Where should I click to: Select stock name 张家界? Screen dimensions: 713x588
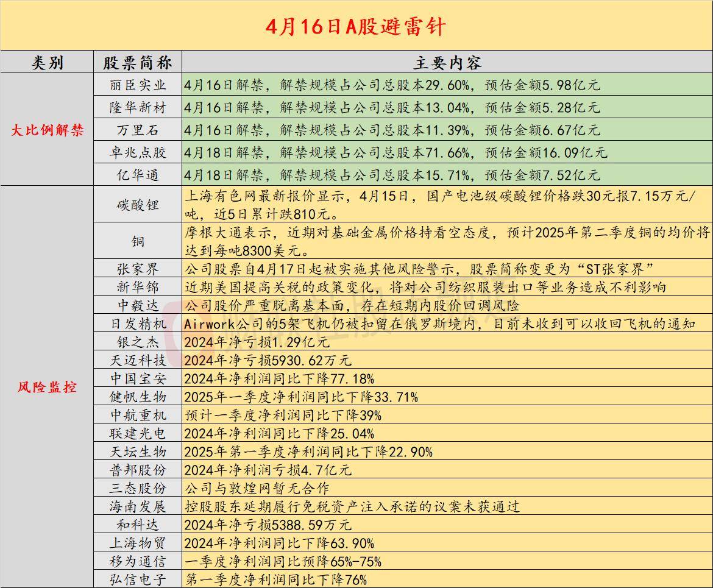[137, 269]
